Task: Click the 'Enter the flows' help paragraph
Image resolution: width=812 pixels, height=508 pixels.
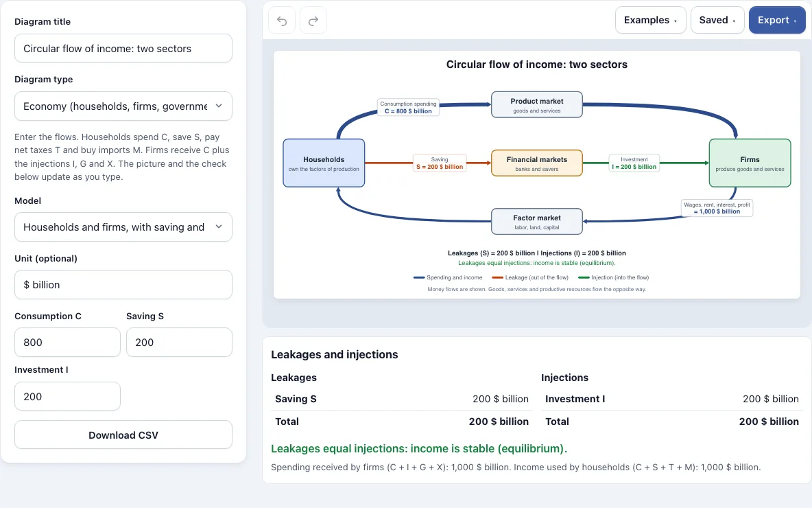Action: (121, 157)
